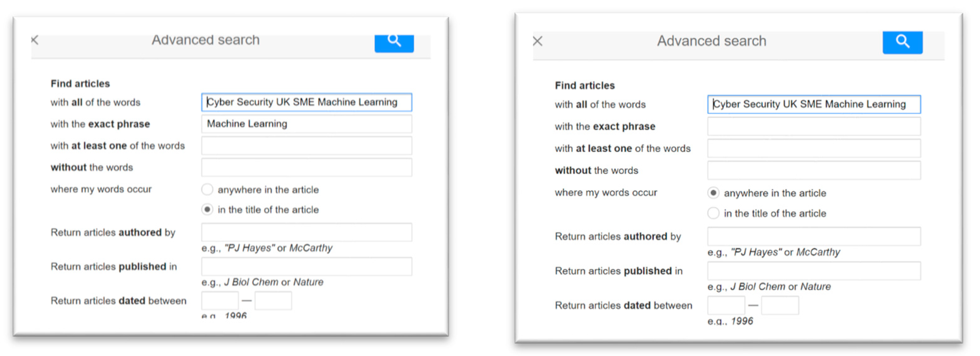Select 'anywhere in the article' in right dialog

(713, 193)
